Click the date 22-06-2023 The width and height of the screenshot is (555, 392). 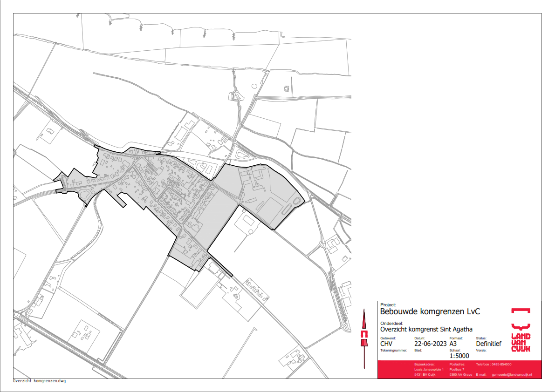click(430, 344)
